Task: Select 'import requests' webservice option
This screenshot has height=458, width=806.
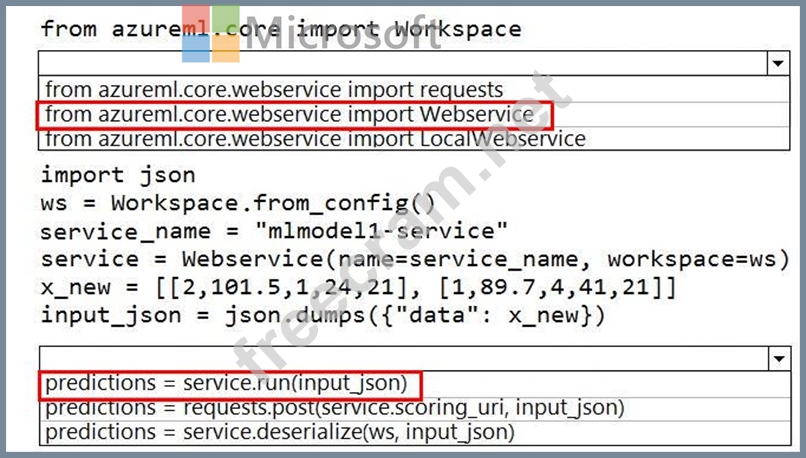Action: click(x=274, y=90)
